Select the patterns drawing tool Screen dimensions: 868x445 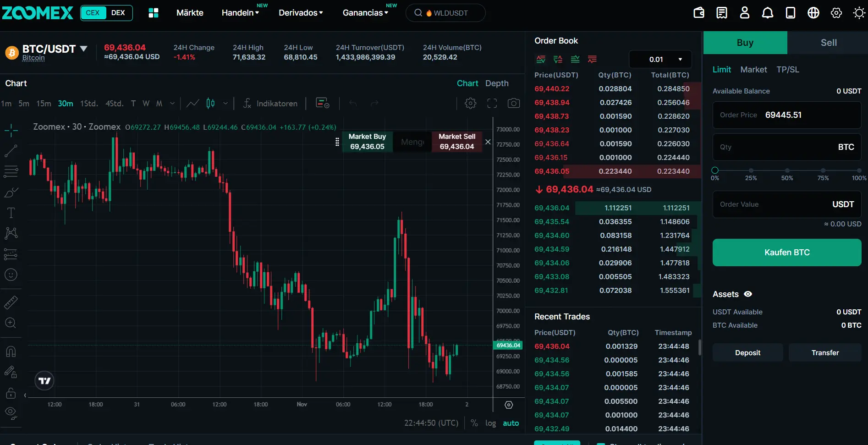pyautogui.click(x=11, y=233)
